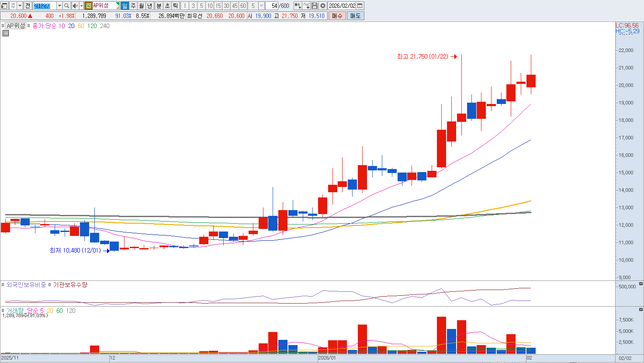Expand the stock code dropdown arrow
Viewport: 644px width, 363px height.
[x=59, y=6]
